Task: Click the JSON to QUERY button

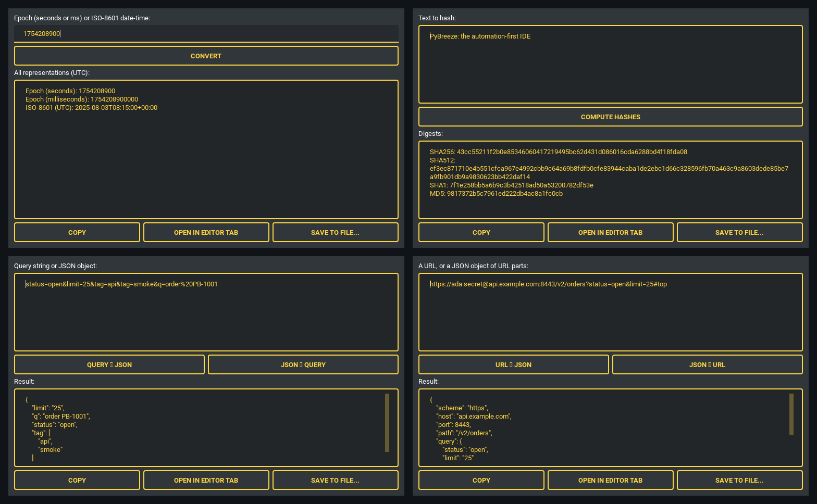Action: [303, 364]
